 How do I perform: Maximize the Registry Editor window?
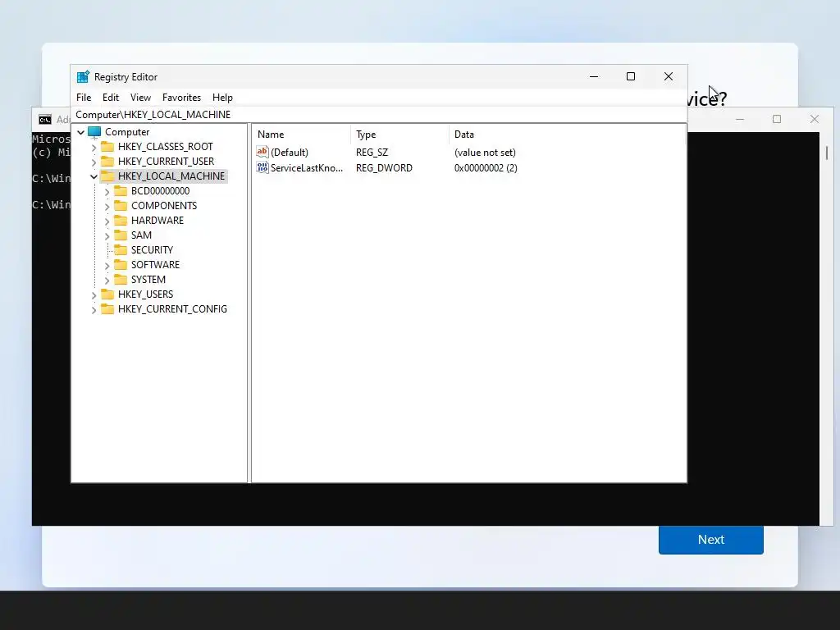pyautogui.click(x=631, y=76)
